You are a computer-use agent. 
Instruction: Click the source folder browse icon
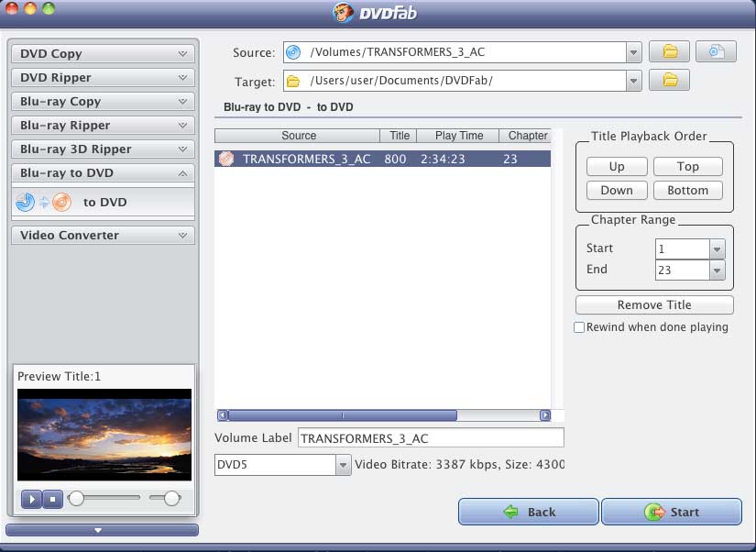(669, 51)
